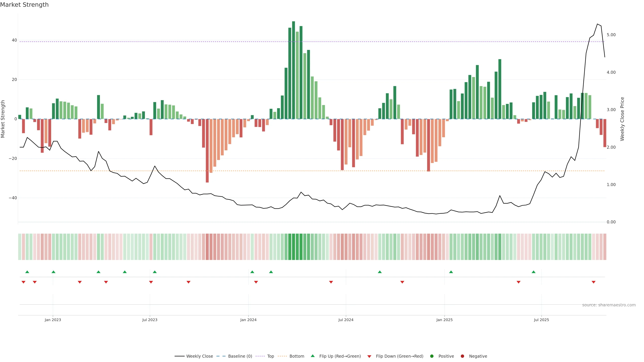Image resolution: width=644 pixels, height=362 pixels.
Task: Click the Flip Down red triangle legend icon
Action: (x=369, y=356)
